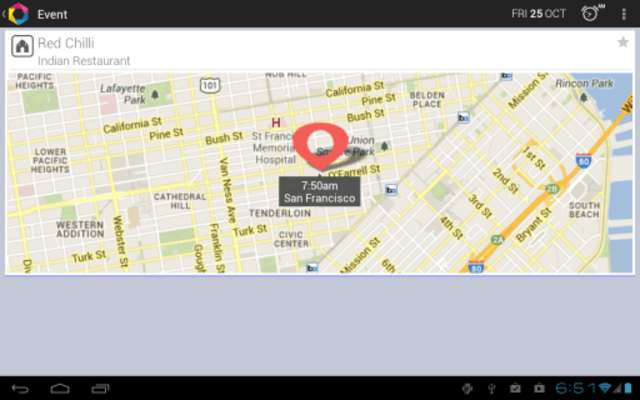
Task: Click the CIVIC CENTER map label
Action: click(291, 239)
